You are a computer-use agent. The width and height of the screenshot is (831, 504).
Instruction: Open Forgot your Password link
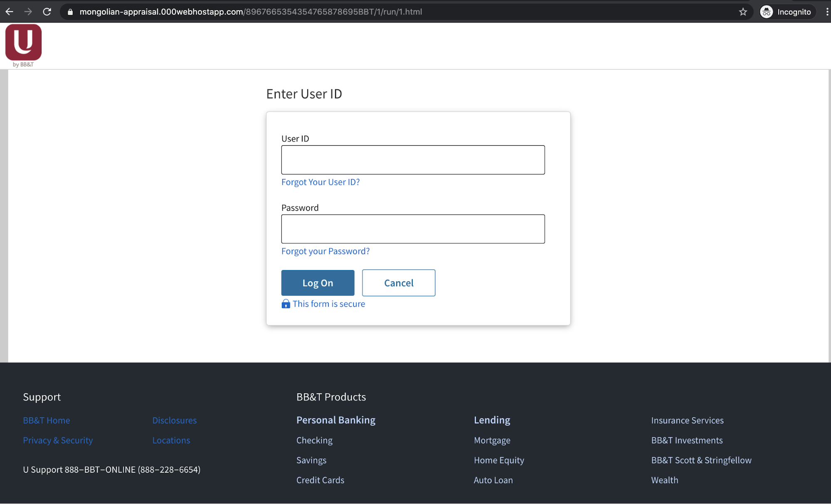click(325, 251)
